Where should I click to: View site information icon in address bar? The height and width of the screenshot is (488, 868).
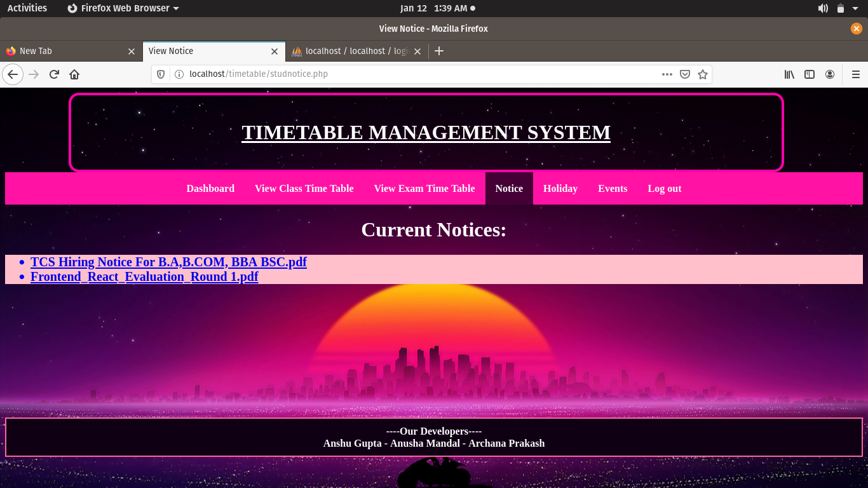[179, 74]
